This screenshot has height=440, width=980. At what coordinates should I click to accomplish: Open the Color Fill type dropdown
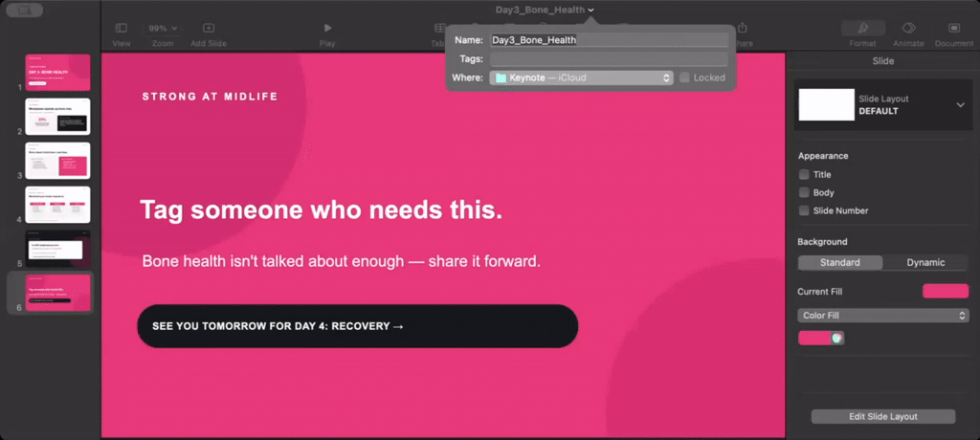click(883, 316)
